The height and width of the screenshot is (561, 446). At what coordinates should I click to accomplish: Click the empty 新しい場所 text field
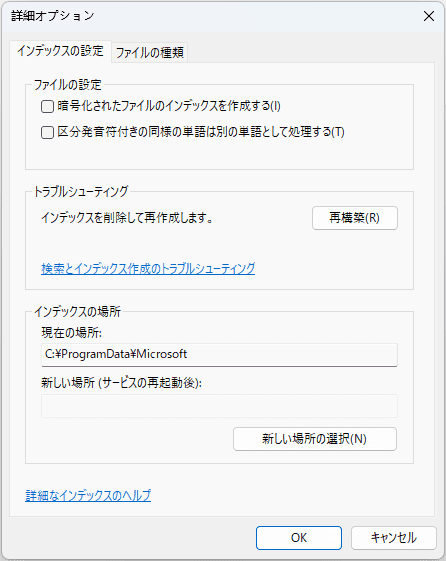click(219, 406)
